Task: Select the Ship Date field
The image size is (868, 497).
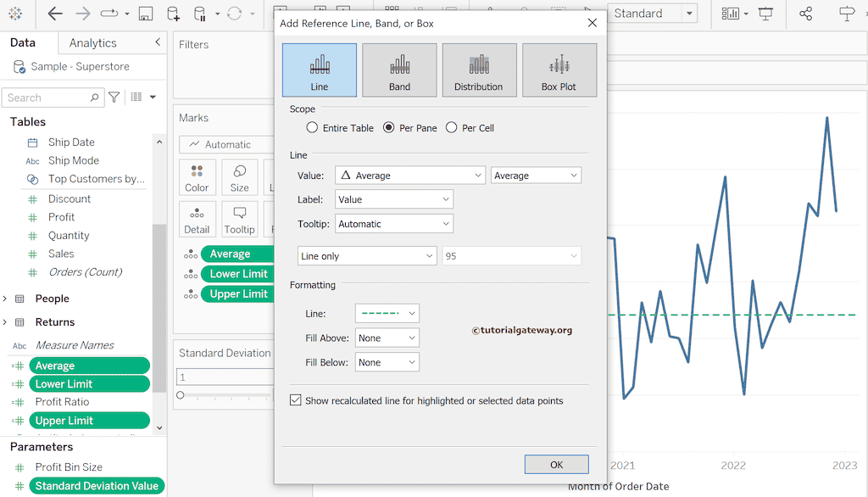Action: tap(71, 142)
